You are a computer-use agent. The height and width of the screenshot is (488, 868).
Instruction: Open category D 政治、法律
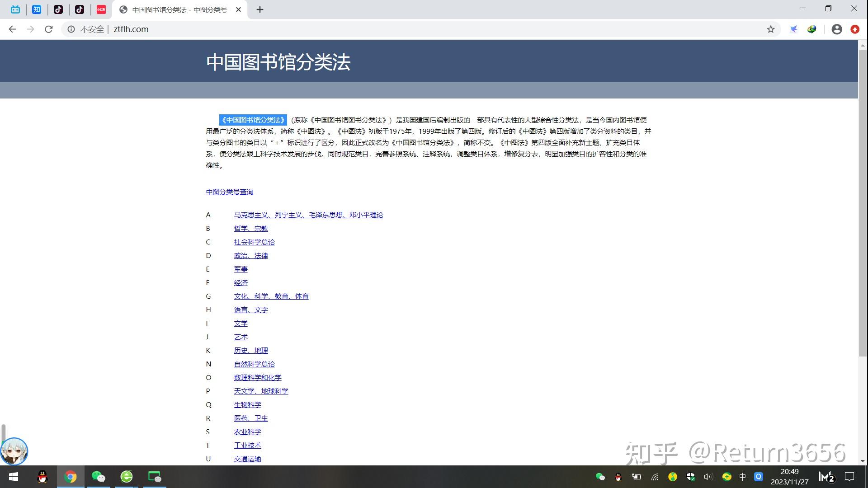pyautogui.click(x=251, y=256)
